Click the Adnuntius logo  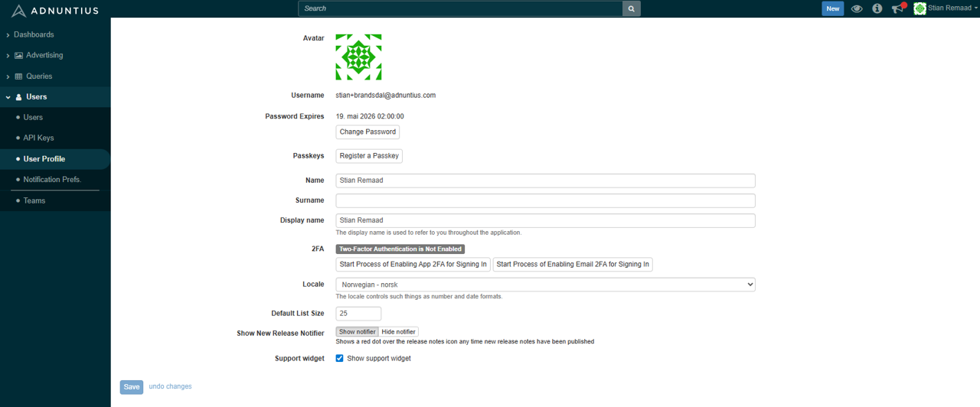click(55, 11)
